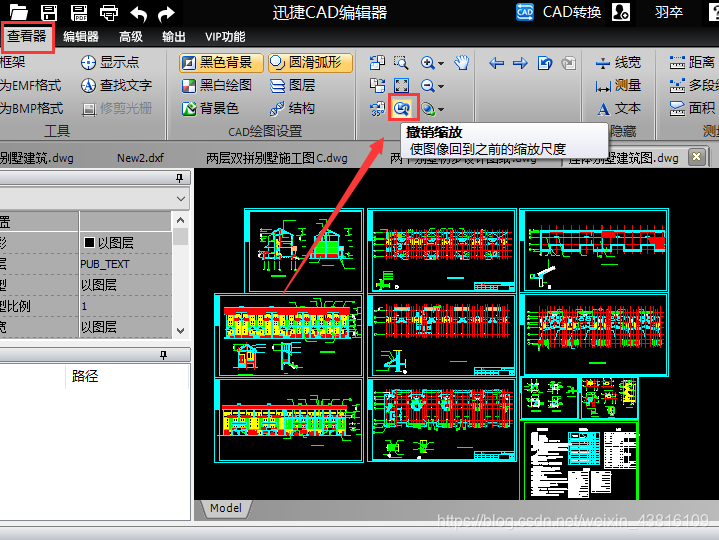Click the 35° rotate view icon
This screenshot has height=540, width=719.
point(377,109)
